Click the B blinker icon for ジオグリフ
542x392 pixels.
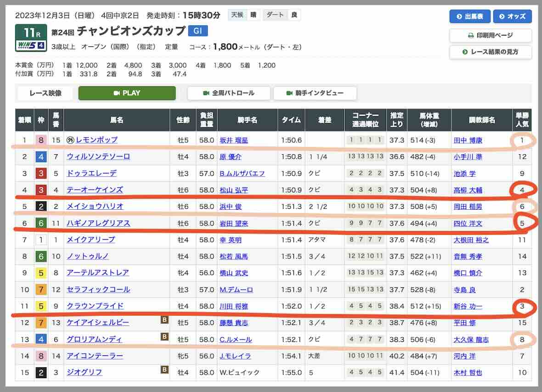click(x=164, y=369)
